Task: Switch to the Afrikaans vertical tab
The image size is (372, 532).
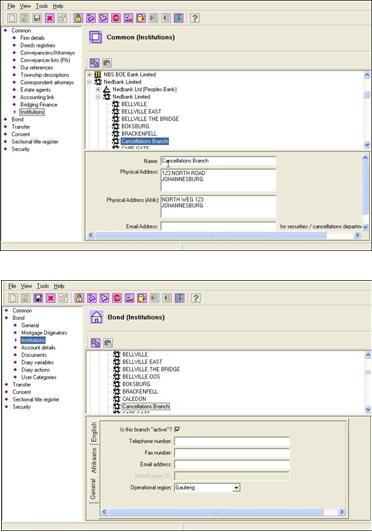Action: point(94,460)
